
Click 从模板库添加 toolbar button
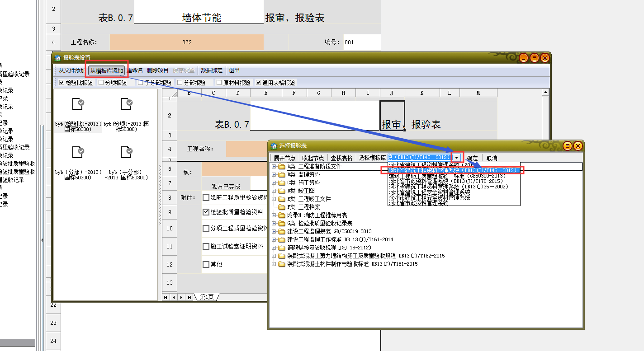107,70
